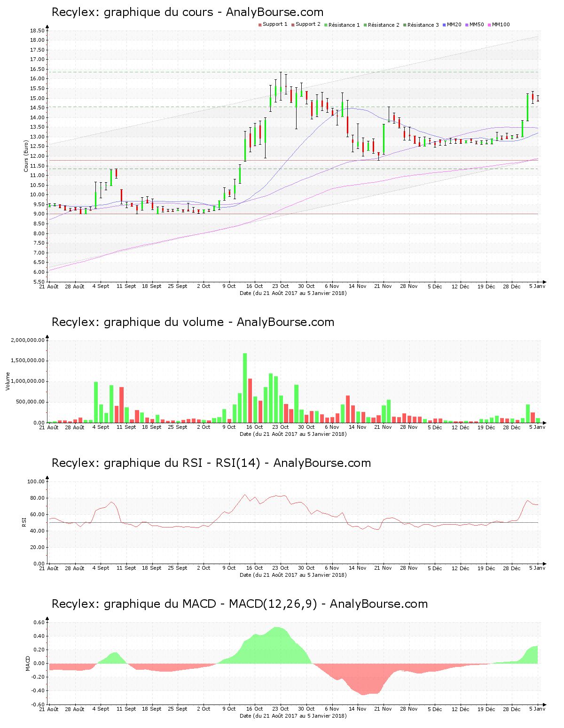The width and height of the screenshot is (564, 728).
Task: Click the vertical 'RSI' axis title
Action: pos(24,522)
